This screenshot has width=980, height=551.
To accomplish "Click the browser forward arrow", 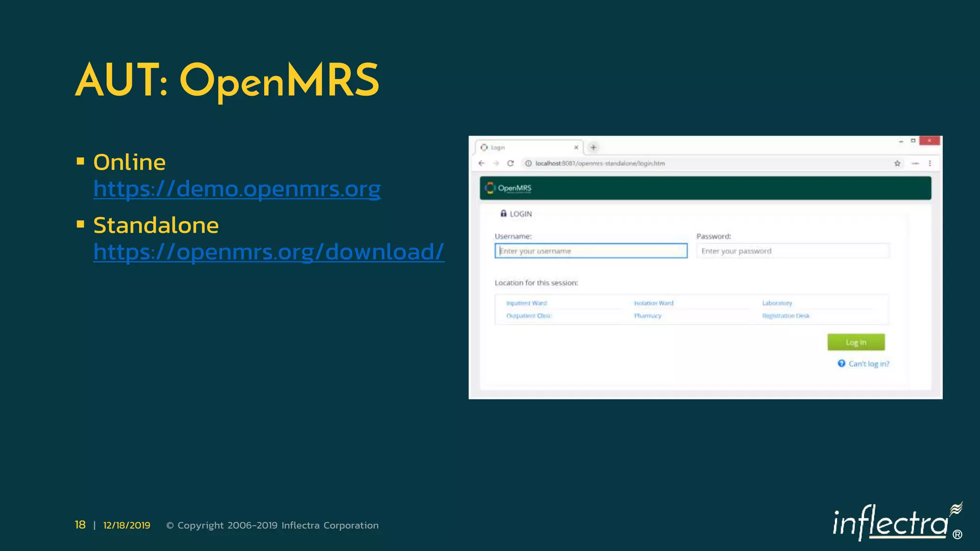I will point(496,163).
